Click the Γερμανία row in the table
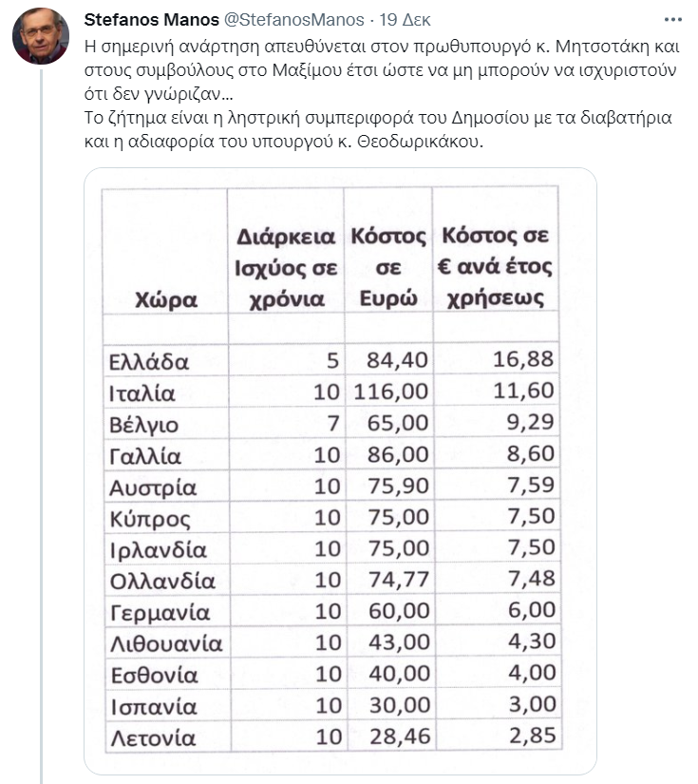 [x=332, y=610]
